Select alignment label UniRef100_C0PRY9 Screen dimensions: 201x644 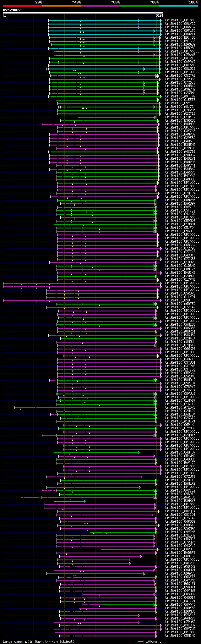(180, 62)
